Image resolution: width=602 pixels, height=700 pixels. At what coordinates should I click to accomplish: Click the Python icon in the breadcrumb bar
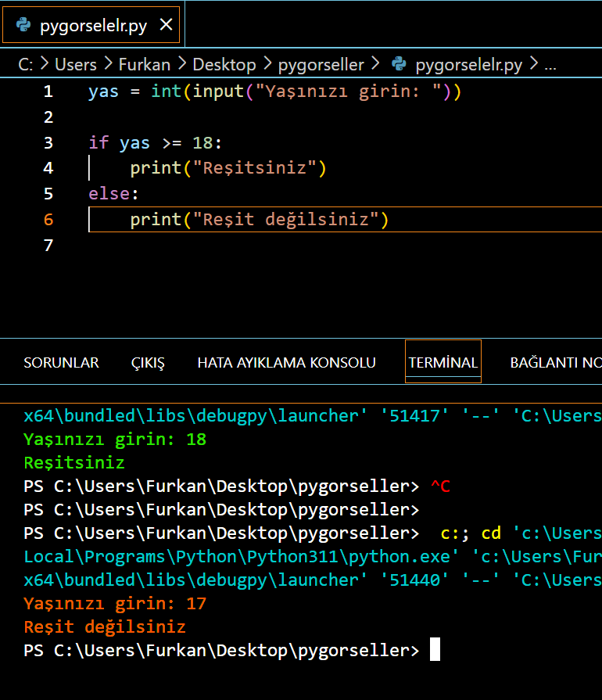tap(399, 64)
